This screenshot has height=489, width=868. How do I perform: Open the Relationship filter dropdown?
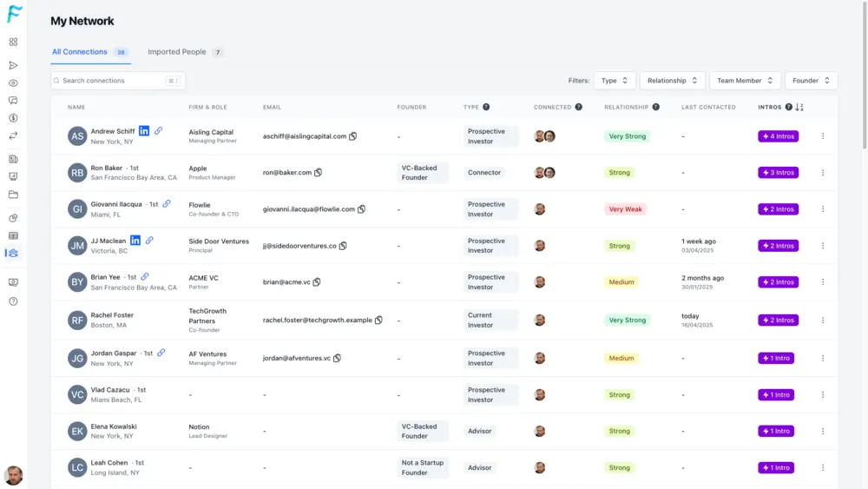(x=672, y=81)
